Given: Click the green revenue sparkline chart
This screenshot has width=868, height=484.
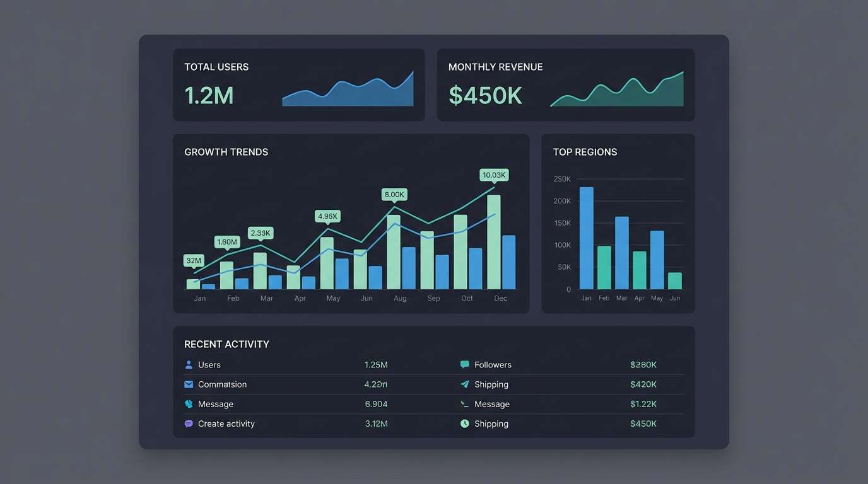Looking at the screenshot, I should click(x=616, y=88).
